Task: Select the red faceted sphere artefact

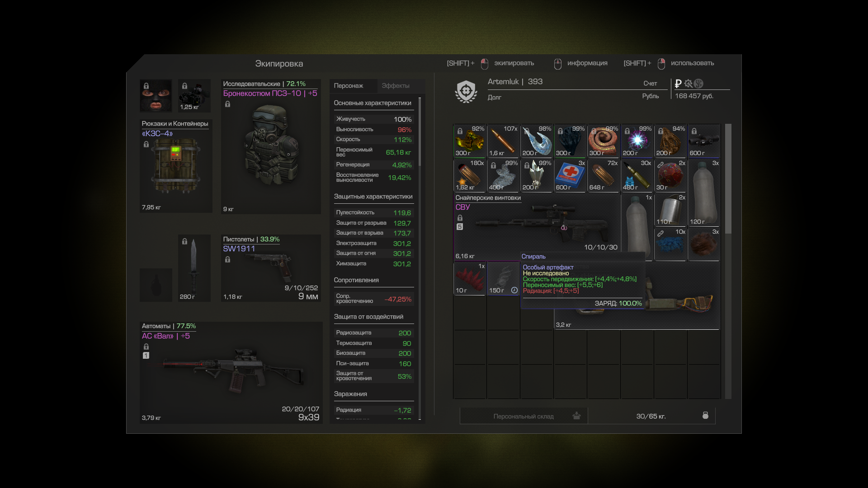Action: tap(670, 175)
